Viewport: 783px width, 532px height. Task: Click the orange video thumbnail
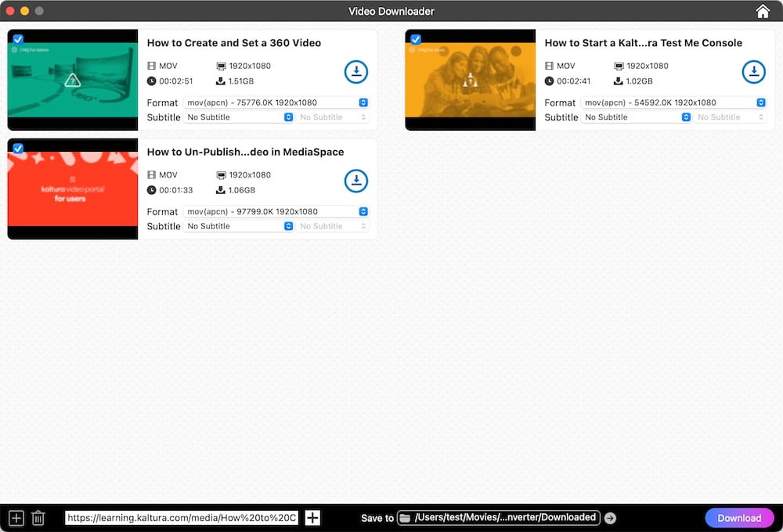click(470, 79)
